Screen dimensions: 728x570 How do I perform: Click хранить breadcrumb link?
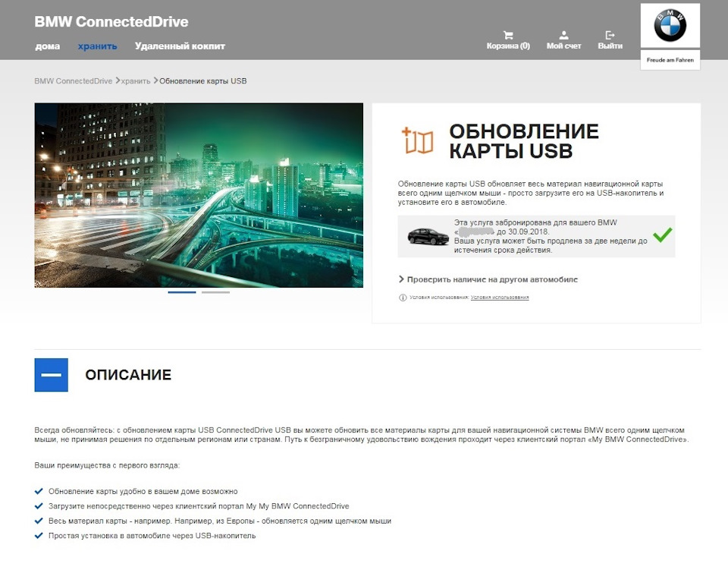(136, 80)
